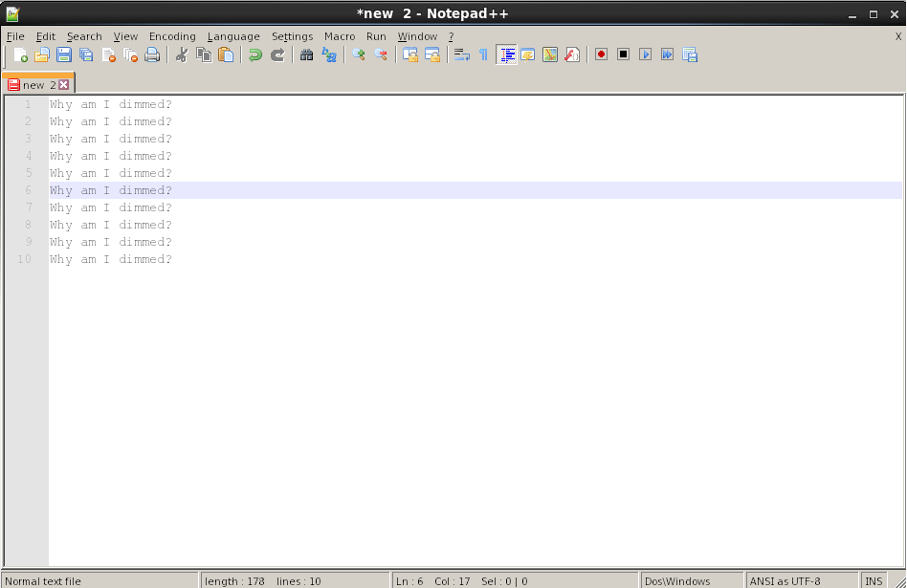The image size is (907, 588).
Task: Click line number 8 in the margin
Action: 28,225
